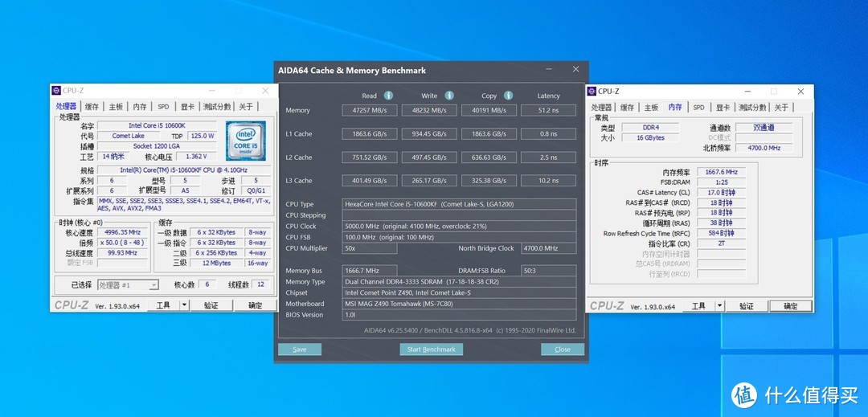
Task: Open 测试分数 tab in CPU-Z processor window
Action: (x=217, y=106)
